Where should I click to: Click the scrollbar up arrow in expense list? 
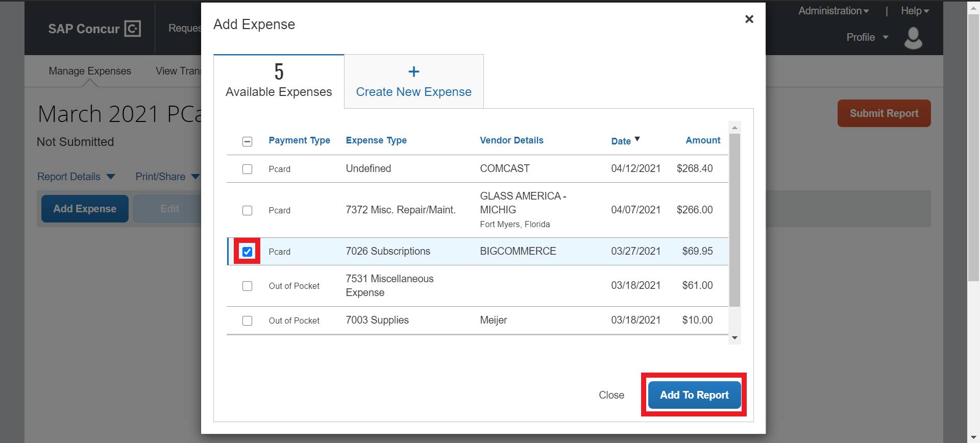[734, 128]
